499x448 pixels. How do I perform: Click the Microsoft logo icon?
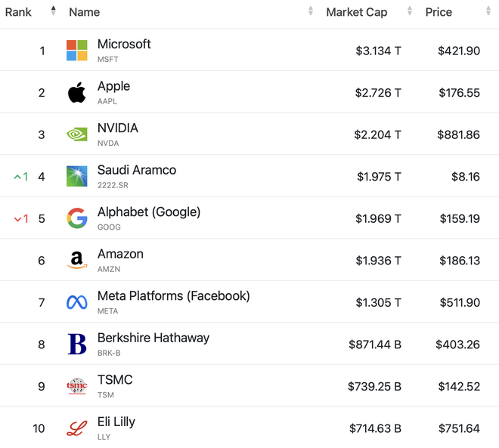(x=76, y=50)
